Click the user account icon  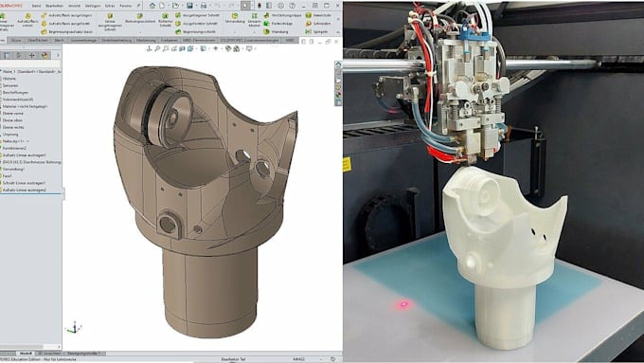pos(281,6)
